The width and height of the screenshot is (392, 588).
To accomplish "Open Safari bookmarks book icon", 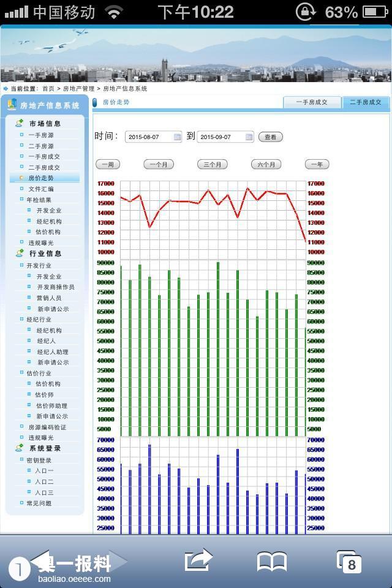I will (272, 562).
